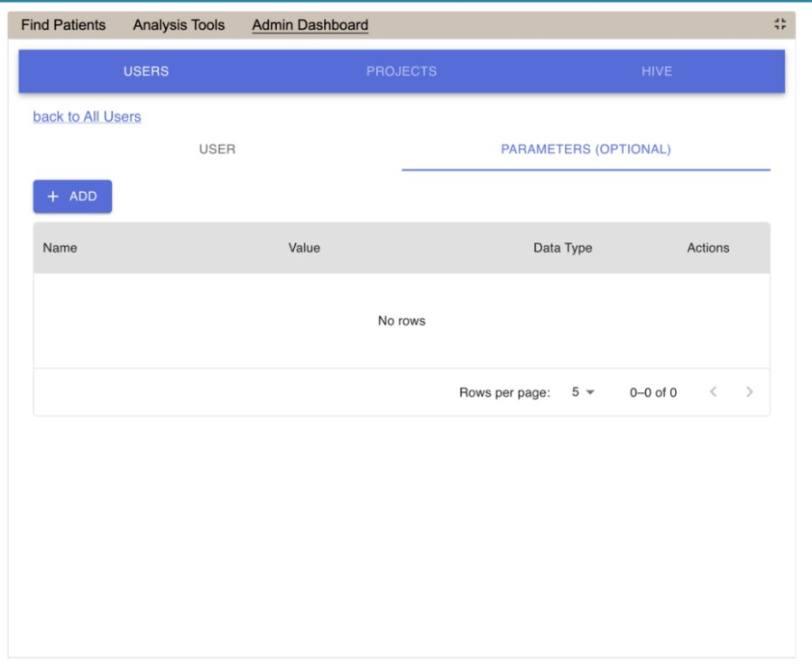Sort by the Name column header
Viewport: 812px width, 669px height.
tap(60, 248)
